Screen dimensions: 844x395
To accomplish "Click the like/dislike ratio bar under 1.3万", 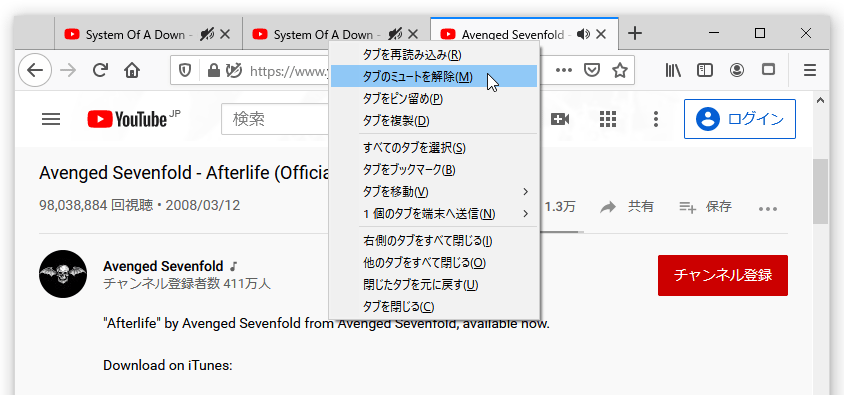I will (562, 232).
